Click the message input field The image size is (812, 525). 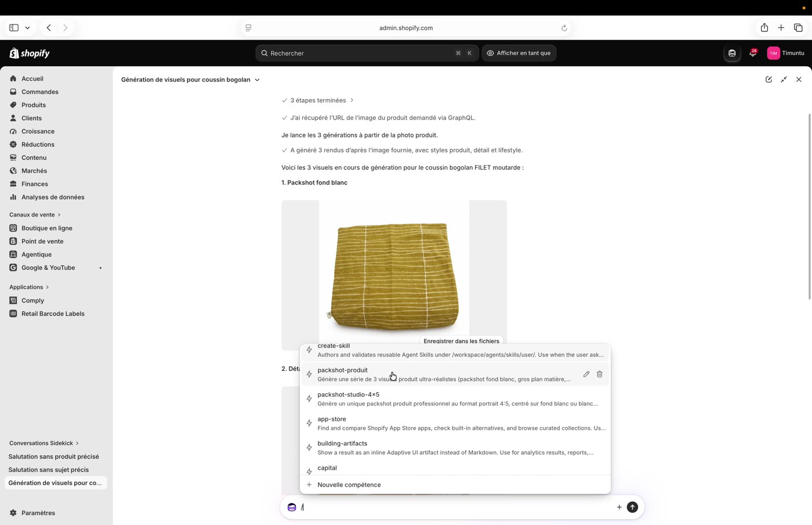pyautogui.click(x=455, y=507)
